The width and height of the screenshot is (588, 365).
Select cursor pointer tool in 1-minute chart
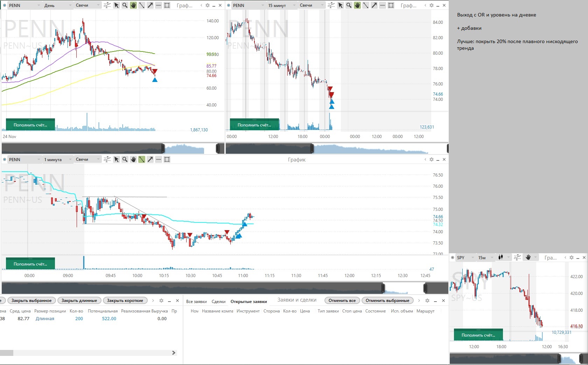pyautogui.click(x=117, y=159)
